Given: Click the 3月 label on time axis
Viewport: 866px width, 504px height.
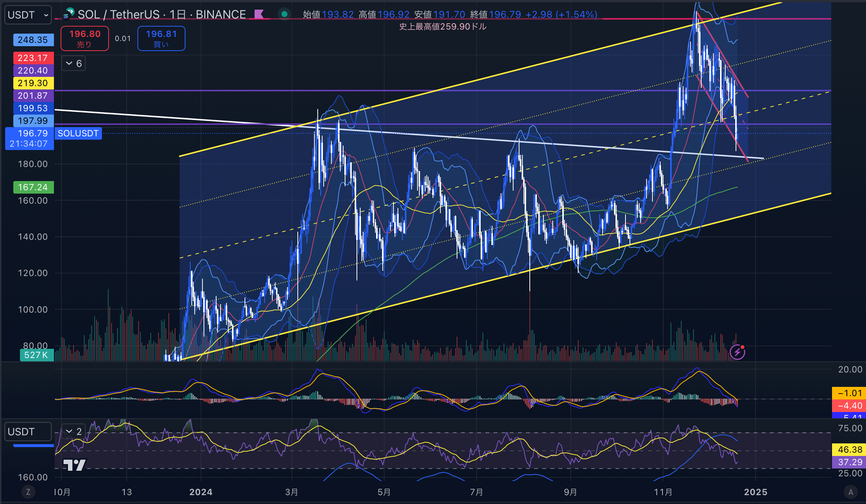Looking at the screenshot, I should coord(291,492).
